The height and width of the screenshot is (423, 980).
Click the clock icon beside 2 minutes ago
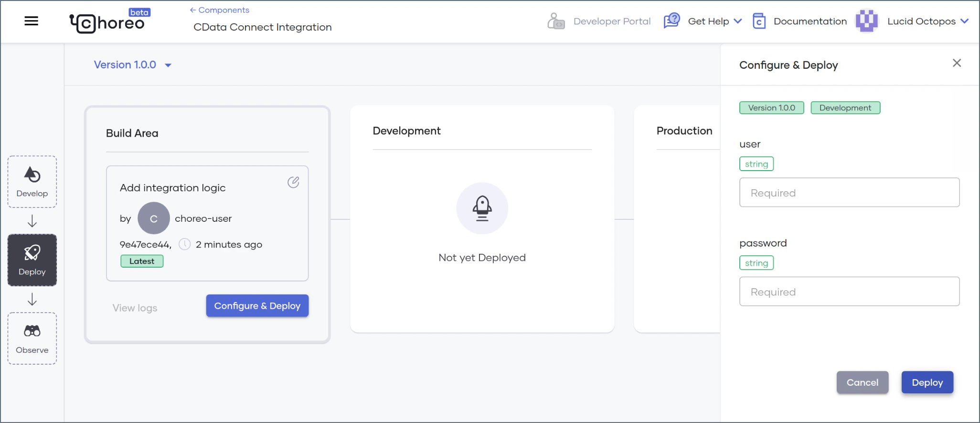click(x=184, y=244)
